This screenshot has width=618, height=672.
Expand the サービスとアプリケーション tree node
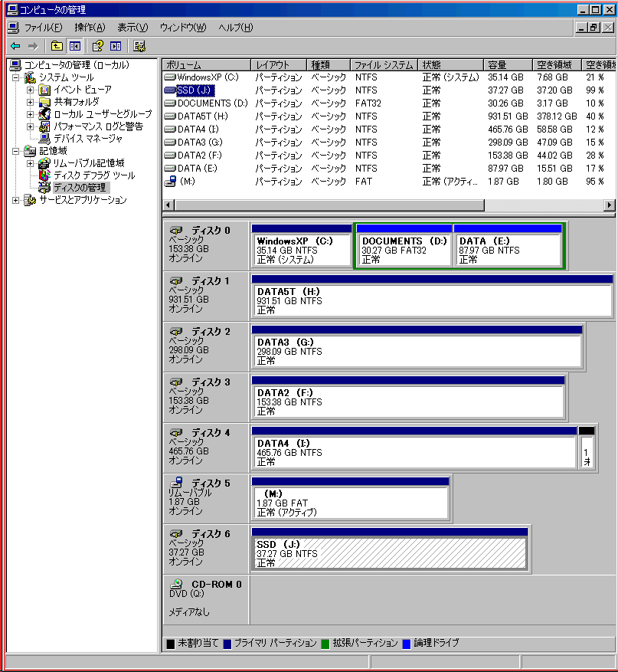pos(16,200)
